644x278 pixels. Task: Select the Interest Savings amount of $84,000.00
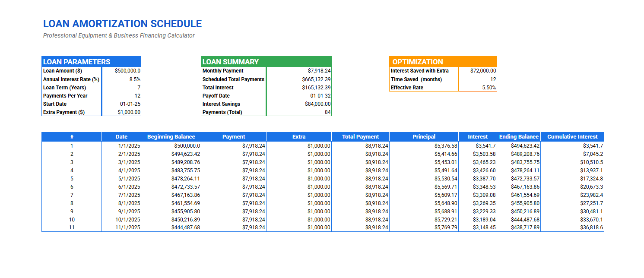299,104
